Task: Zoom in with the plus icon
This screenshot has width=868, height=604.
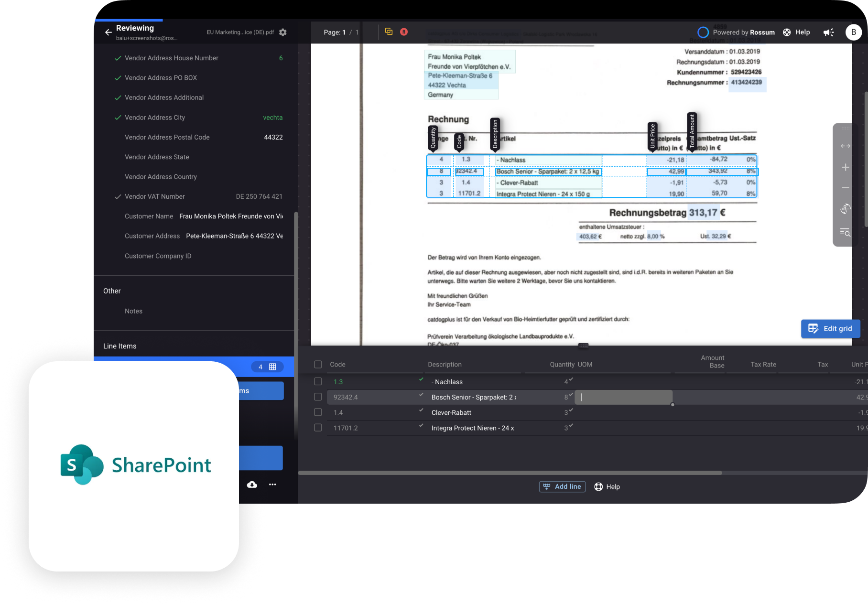Action: pos(846,167)
